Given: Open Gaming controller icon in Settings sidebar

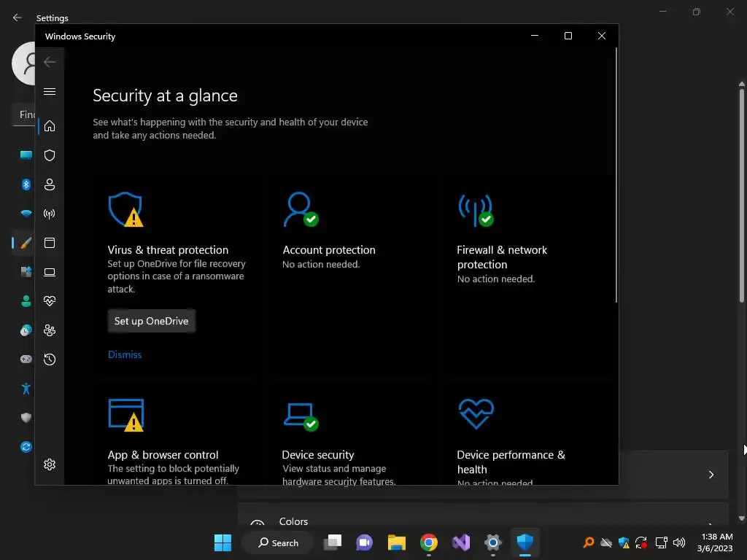Looking at the screenshot, I should pos(26,359).
